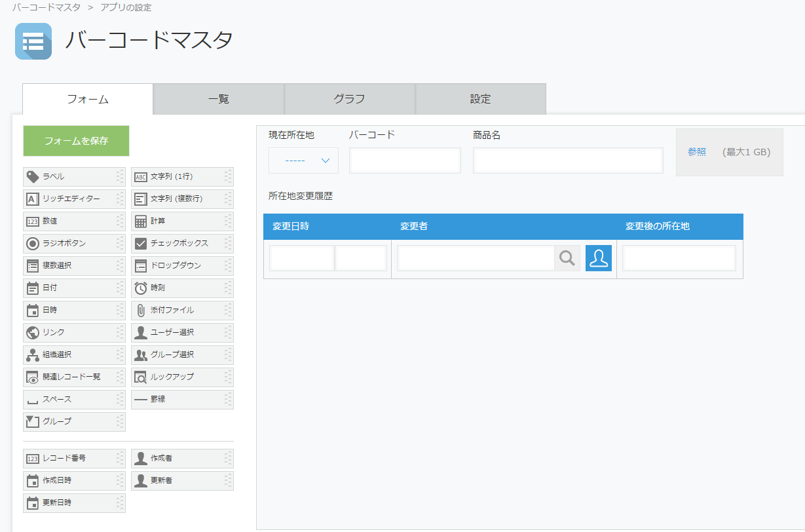Click the 商品名 input field

[569, 161]
